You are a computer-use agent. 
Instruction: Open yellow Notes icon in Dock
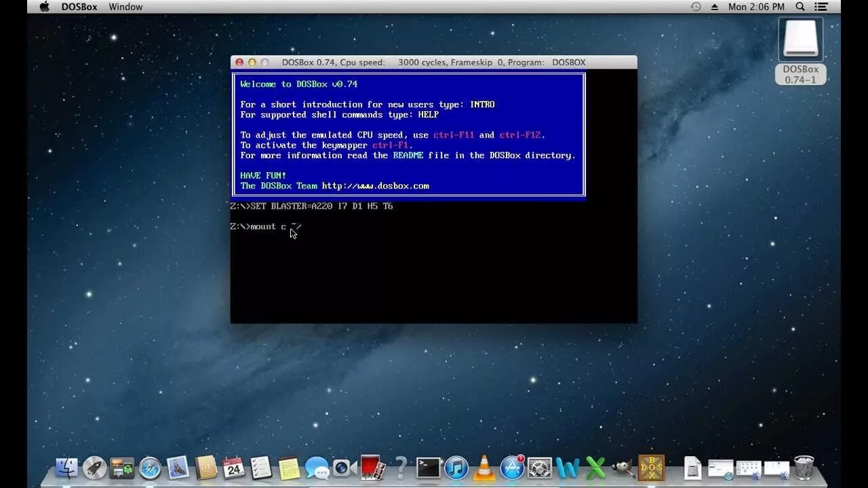click(x=290, y=468)
